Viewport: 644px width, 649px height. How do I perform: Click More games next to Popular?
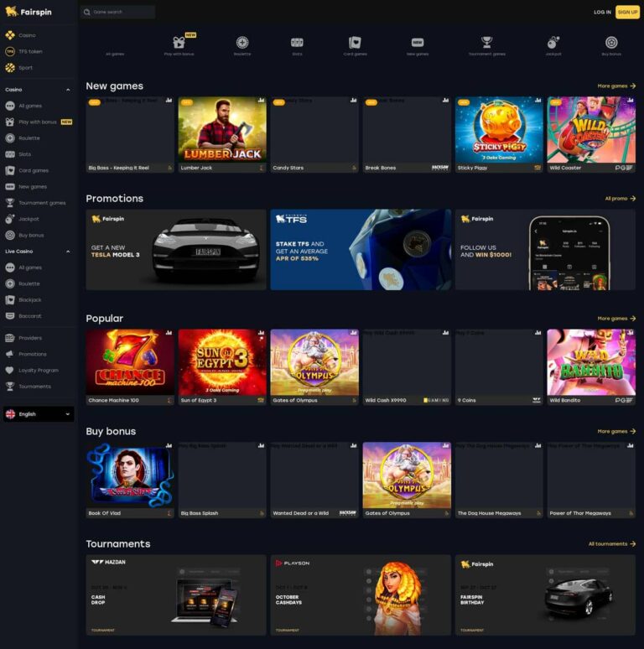point(616,319)
